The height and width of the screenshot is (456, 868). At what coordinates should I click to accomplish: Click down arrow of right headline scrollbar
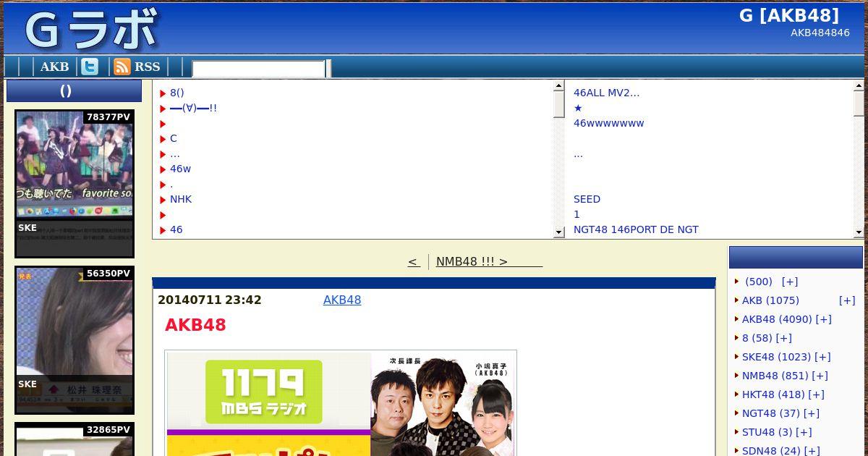tap(859, 232)
